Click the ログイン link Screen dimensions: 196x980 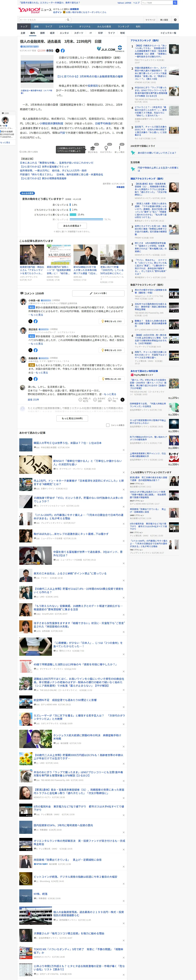57,12
